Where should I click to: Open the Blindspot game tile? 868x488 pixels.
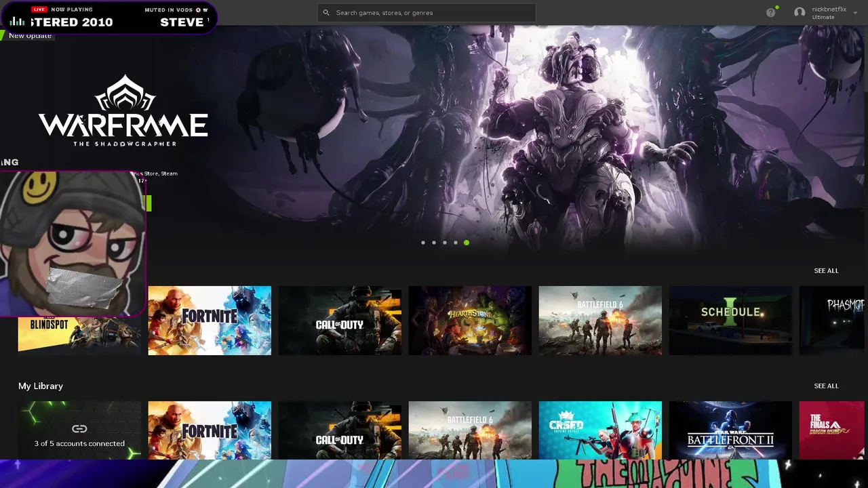[x=79, y=335]
